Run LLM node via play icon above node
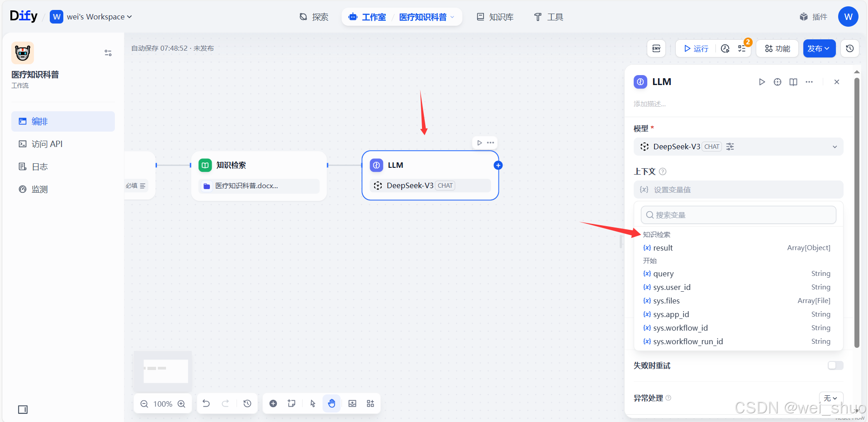868x422 pixels. 479,142
